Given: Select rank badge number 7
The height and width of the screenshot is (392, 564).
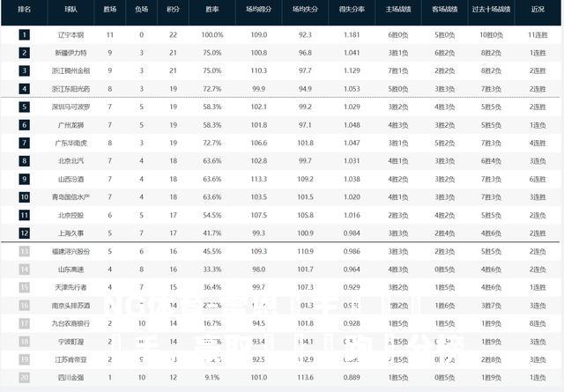Looking at the screenshot, I should click(24, 143).
